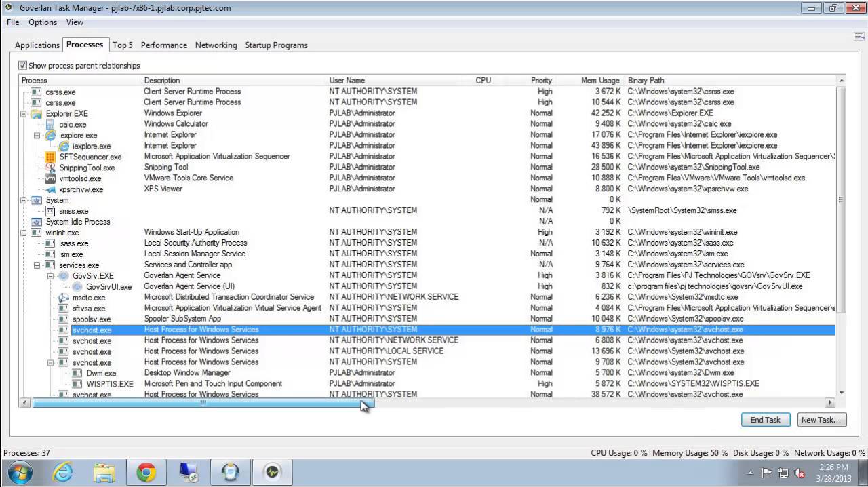868x487 pixels.
Task: Open the Action Center flag tray icon
Action: point(767,473)
